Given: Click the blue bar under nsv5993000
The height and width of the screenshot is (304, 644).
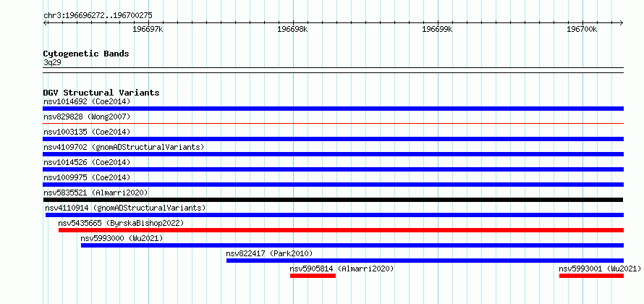Looking at the screenshot, I should [352, 245].
